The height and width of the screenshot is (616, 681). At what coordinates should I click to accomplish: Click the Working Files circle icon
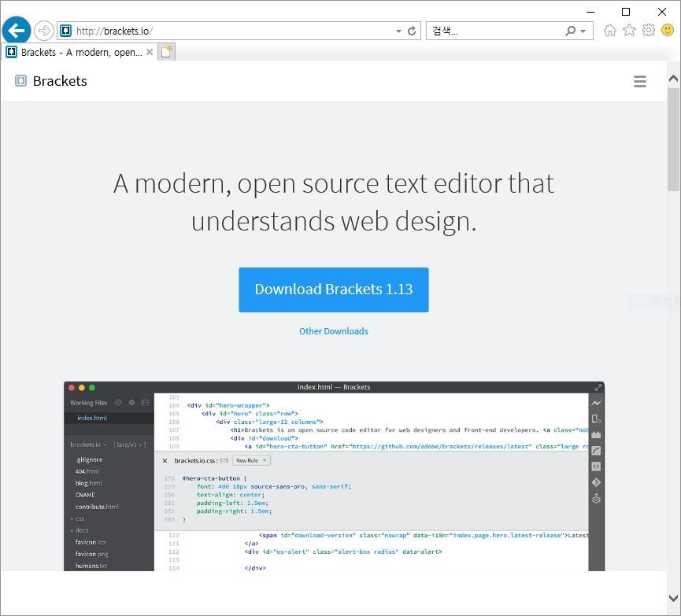(x=117, y=403)
